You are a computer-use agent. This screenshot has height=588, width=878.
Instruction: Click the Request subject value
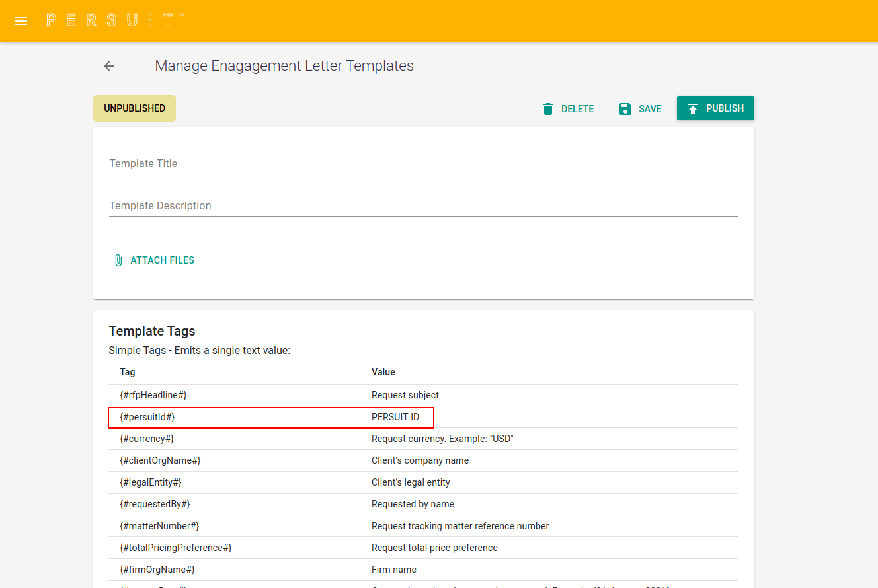[x=405, y=395]
